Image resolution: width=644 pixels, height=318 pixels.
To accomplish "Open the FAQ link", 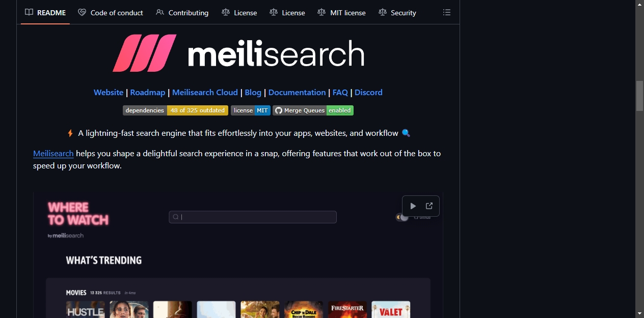I will [340, 93].
